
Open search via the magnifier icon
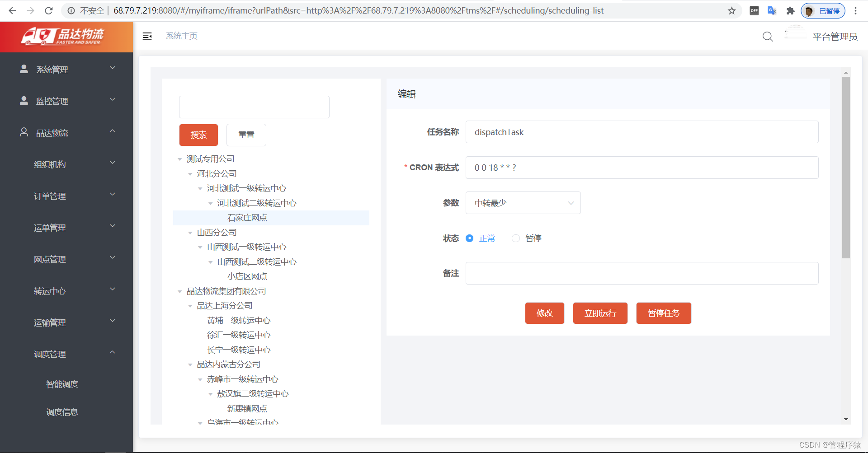[x=768, y=37]
